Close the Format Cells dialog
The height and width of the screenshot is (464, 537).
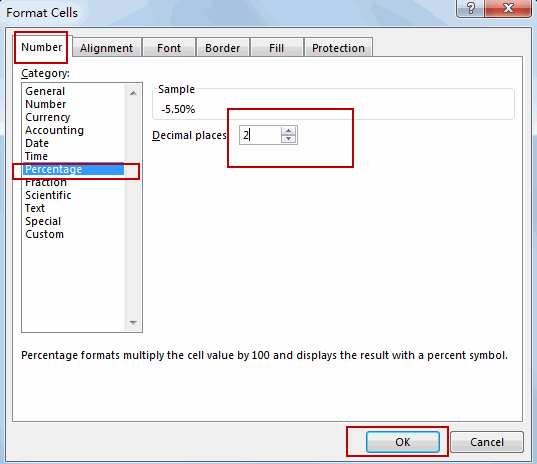coord(508,8)
